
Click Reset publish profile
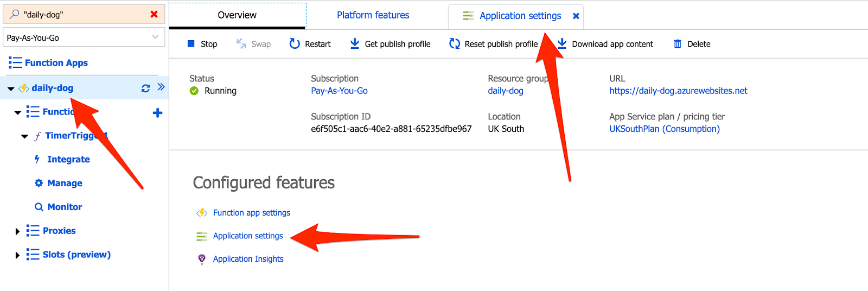tap(494, 44)
